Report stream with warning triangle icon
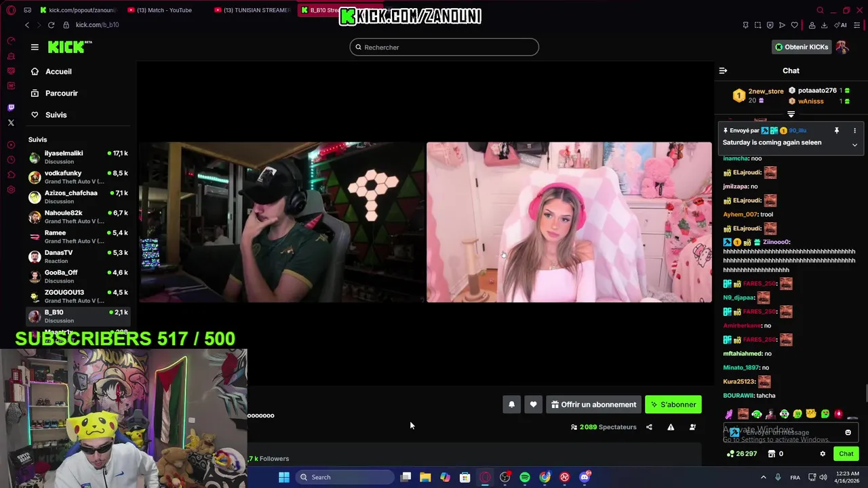This screenshot has height=488, width=868. click(x=671, y=427)
